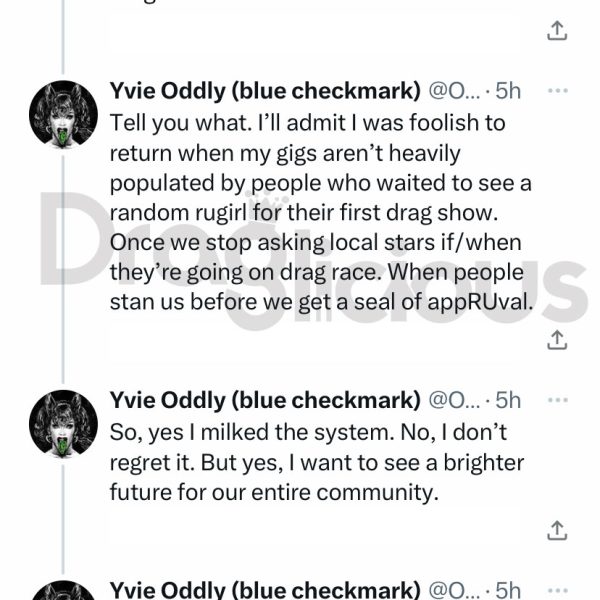Share the cut-off tweet above the thread
The image size is (600, 600).
[x=557, y=31]
